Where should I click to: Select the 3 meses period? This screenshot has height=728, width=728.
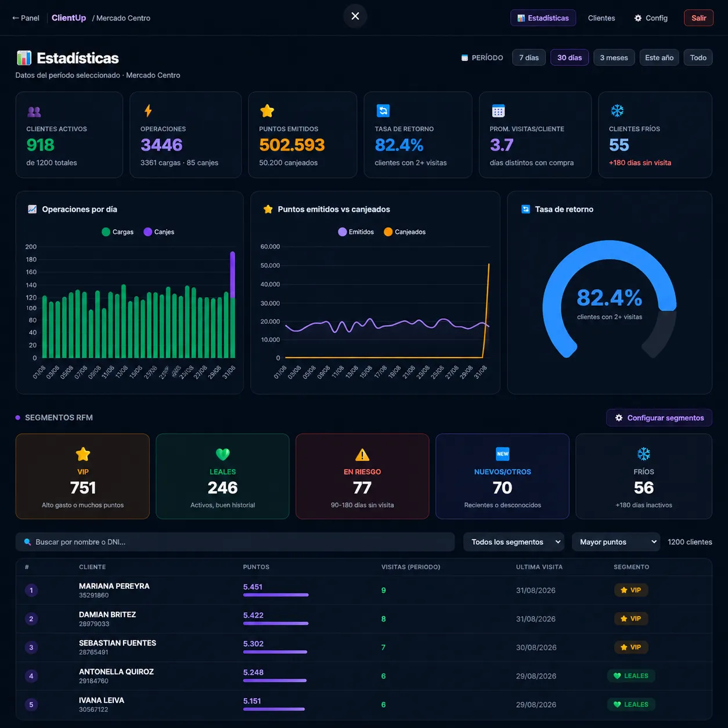[614, 57]
